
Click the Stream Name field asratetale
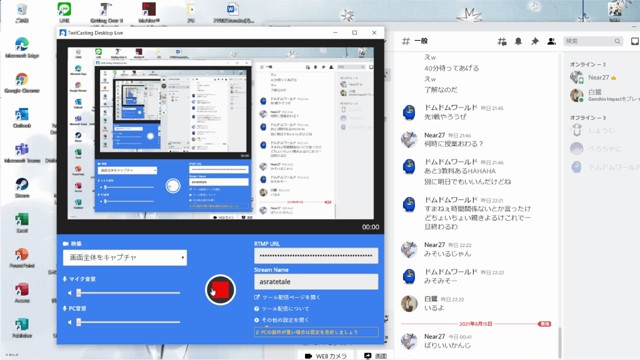tap(316, 282)
